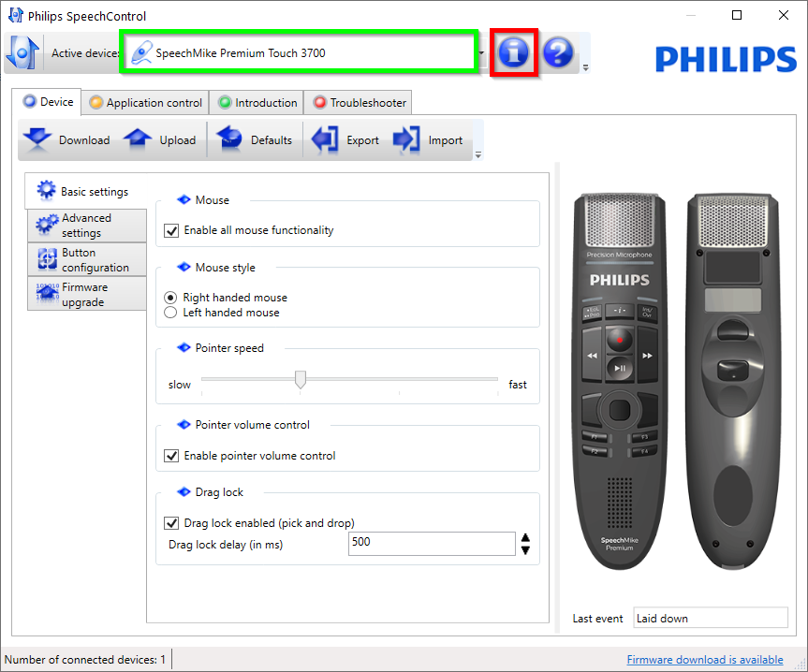Viewport: 808px width, 672px height.
Task: Open the device information 'i' button
Action: click(513, 52)
